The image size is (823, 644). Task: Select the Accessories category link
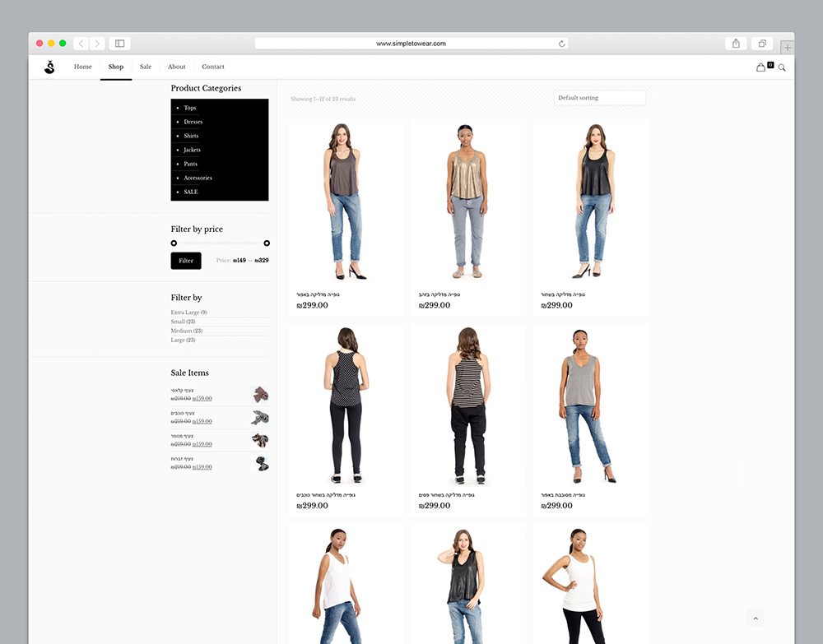[x=198, y=178]
